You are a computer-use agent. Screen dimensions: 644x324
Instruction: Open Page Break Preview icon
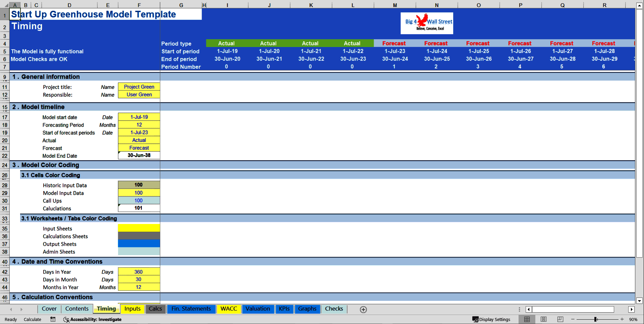[560, 319]
